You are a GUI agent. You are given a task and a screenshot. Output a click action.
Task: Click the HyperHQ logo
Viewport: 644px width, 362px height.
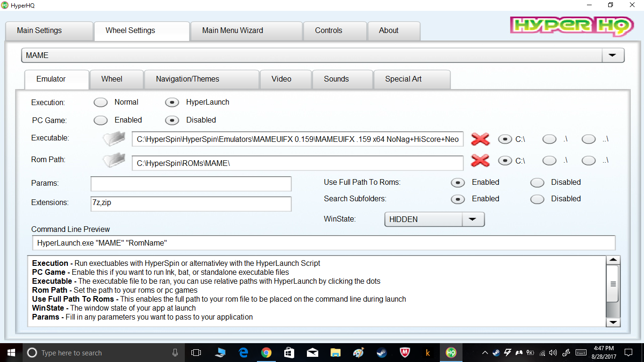point(571,26)
